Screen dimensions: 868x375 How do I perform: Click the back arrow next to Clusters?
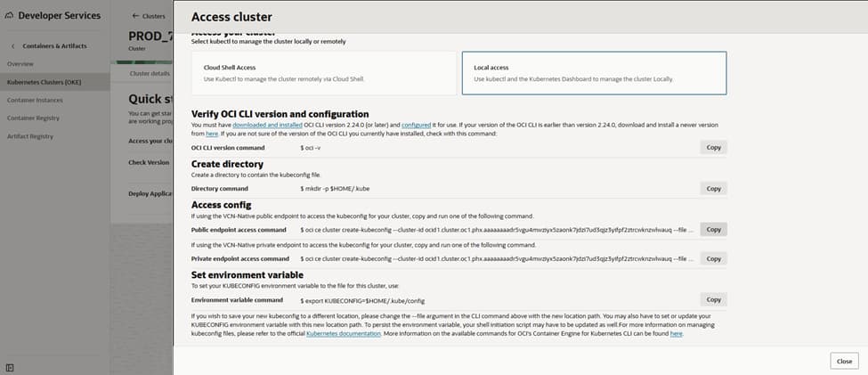point(135,16)
